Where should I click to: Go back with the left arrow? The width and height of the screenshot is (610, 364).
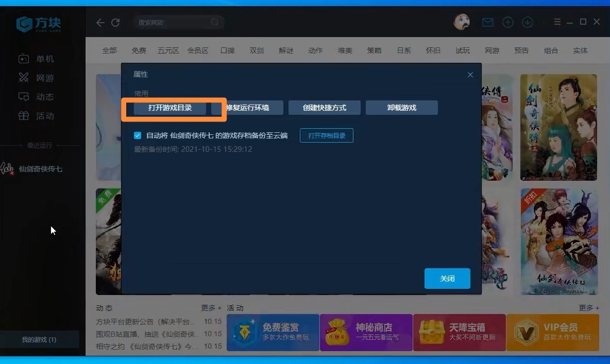point(100,23)
